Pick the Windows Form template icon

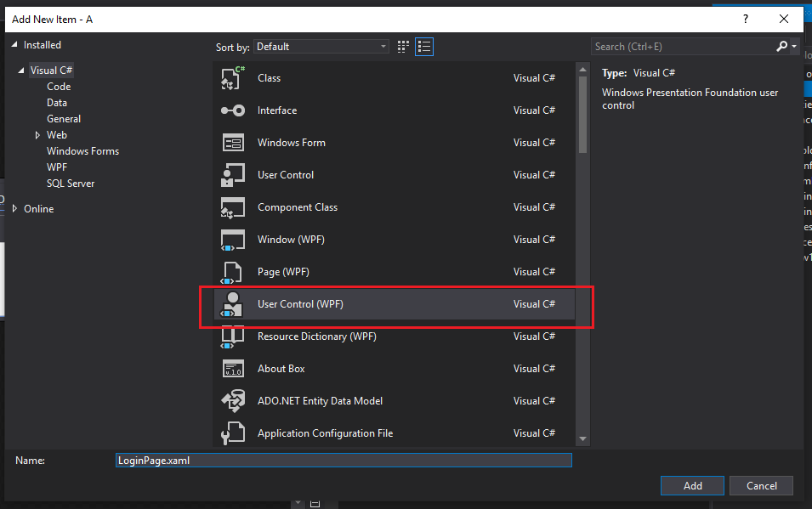[x=232, y=143]
